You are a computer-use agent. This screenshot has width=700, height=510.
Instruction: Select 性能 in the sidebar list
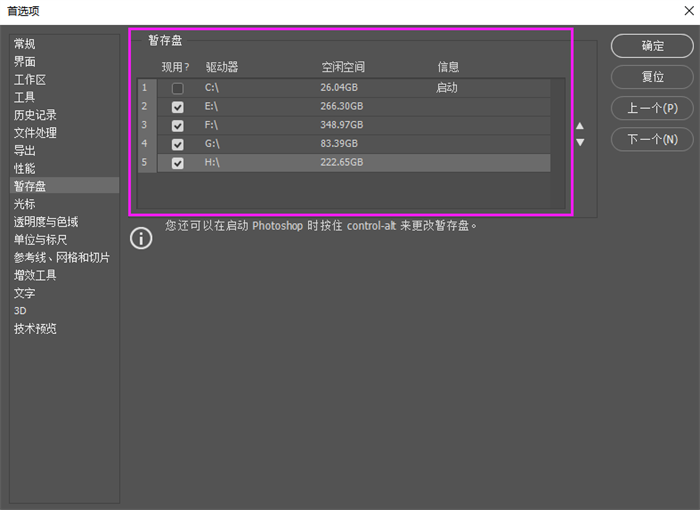(x=25, y=168)
